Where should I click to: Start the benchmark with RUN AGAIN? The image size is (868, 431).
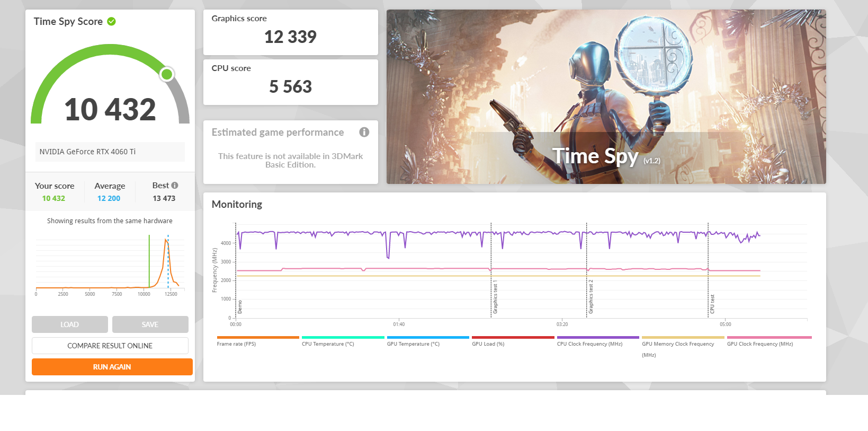point(112,367)
